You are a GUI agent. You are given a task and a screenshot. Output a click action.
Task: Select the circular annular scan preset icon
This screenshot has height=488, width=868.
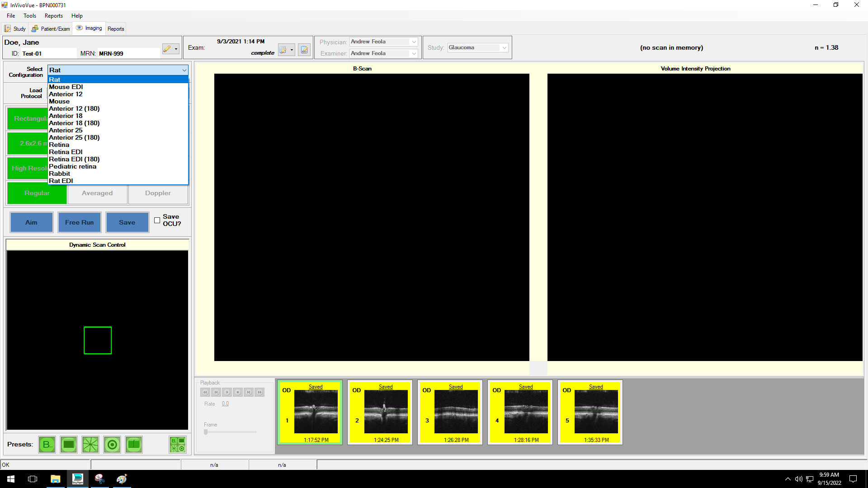point(112,445)
